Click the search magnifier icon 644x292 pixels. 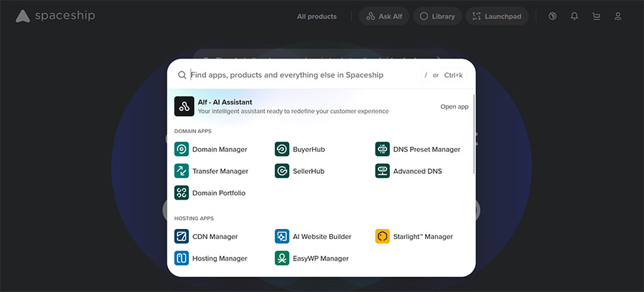coord(182,75)
